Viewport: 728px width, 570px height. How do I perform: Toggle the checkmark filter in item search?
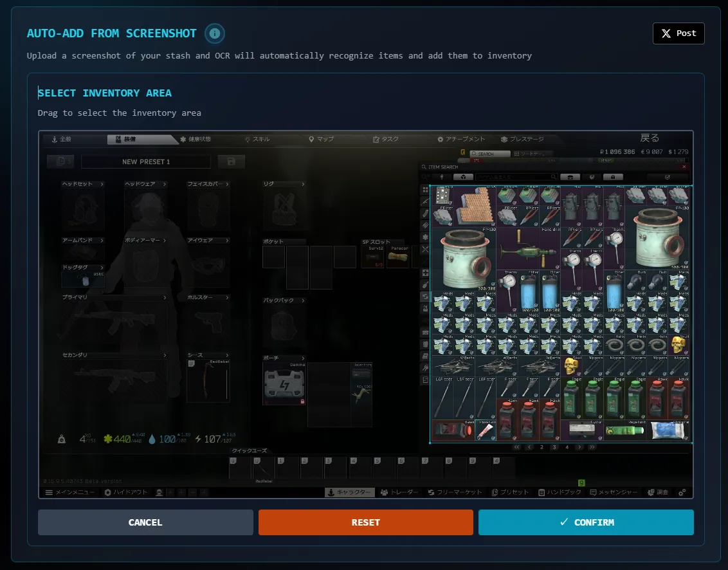tap(668, 177)
